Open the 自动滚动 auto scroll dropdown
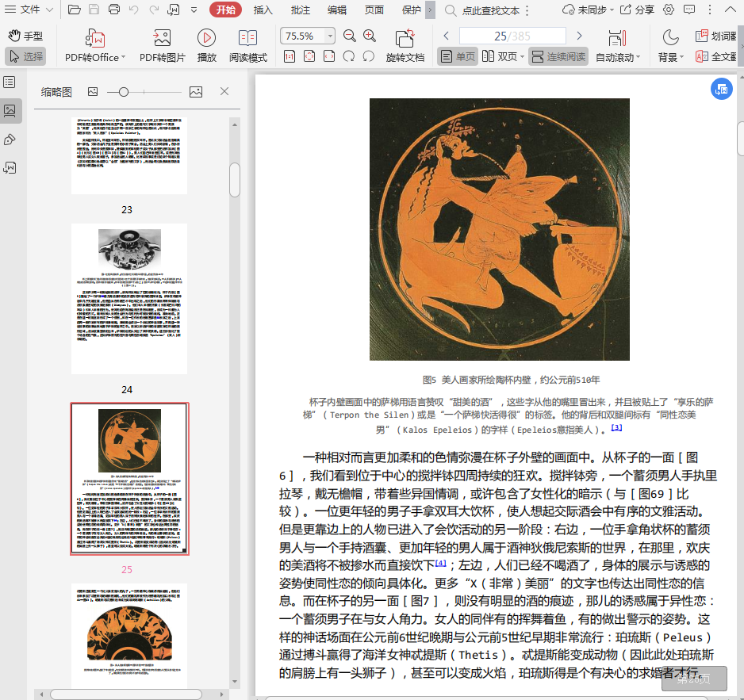The width and height of the screenshot is (744, 700). click(618, 45)
